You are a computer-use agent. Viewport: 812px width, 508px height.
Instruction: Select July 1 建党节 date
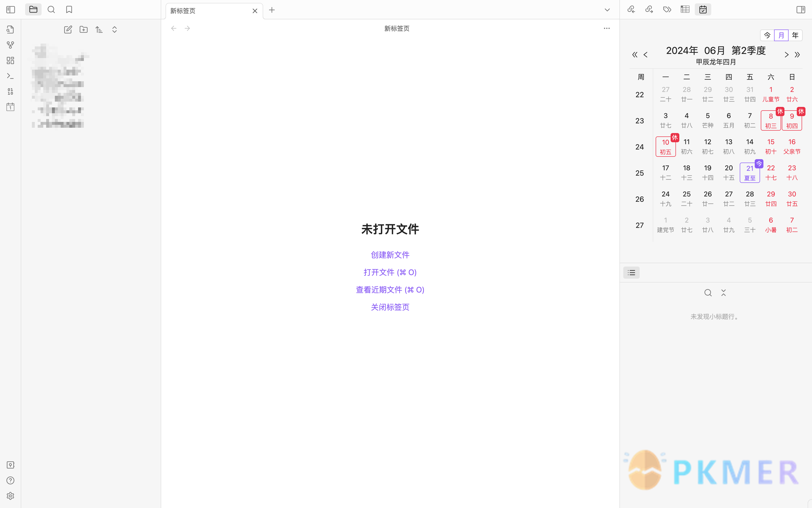click(x=665, y=225)
